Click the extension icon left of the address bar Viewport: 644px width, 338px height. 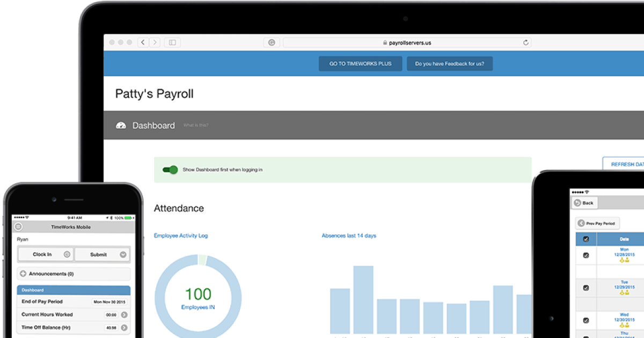(x=272, y=42)
